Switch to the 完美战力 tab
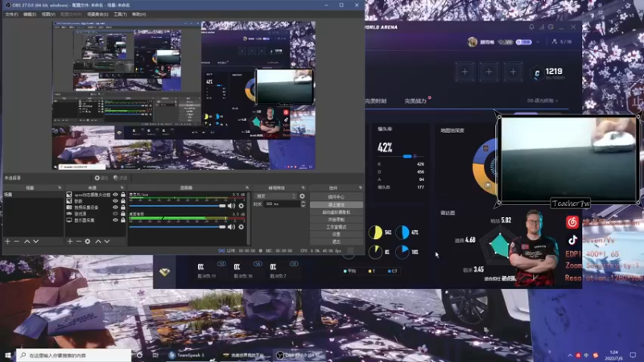The width and height of the screenshot is (644, 362). [x=415, y=101]
